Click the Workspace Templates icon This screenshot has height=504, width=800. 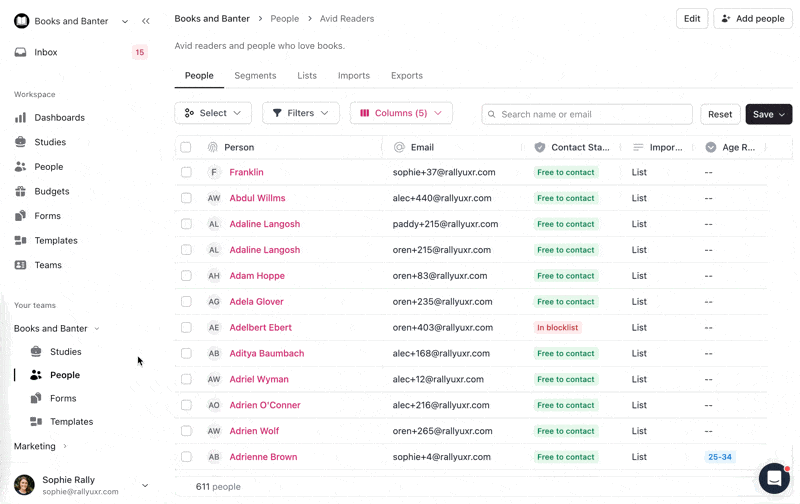point(20,240)
